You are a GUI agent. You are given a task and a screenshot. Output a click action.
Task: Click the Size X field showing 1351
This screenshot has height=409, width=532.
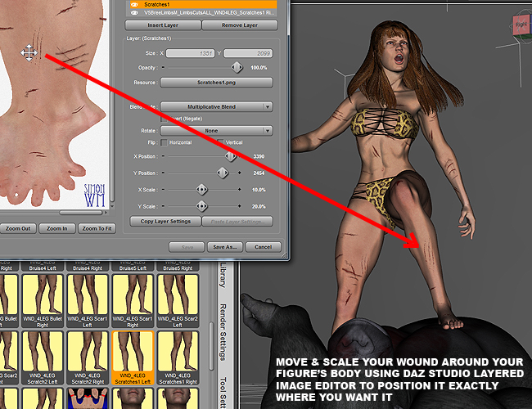(x=190, y=53)
